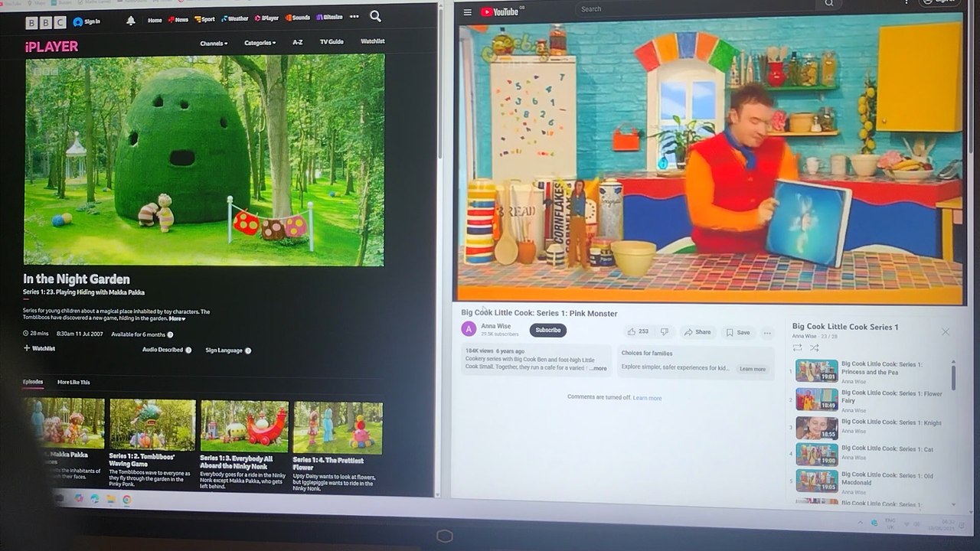Open Anna Wise channel avatar
Viewport: 980px width, 551px height.
pyautogui.click(x=469, y=329)
